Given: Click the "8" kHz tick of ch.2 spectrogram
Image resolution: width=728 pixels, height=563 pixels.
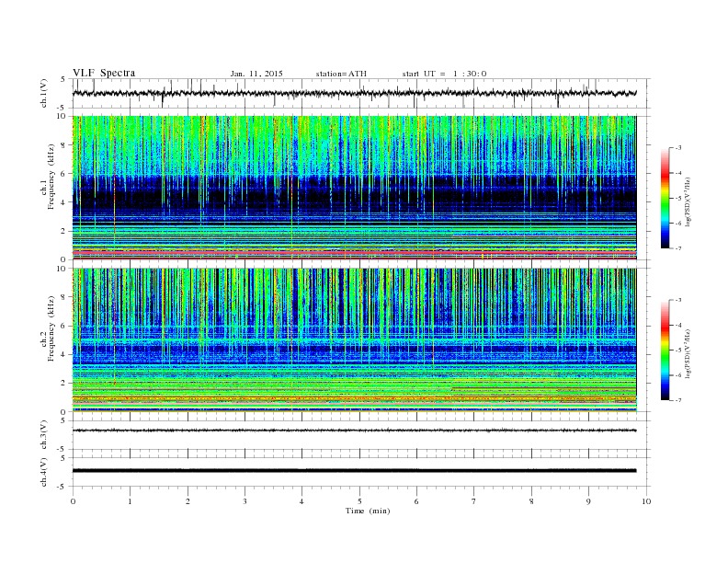Looking at the screenshot, I should [63, 297].
